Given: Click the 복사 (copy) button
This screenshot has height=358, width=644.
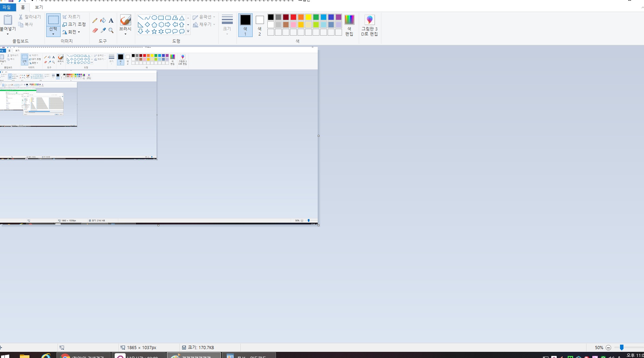Looking at the screenshot, I should (x=26, y=24).
